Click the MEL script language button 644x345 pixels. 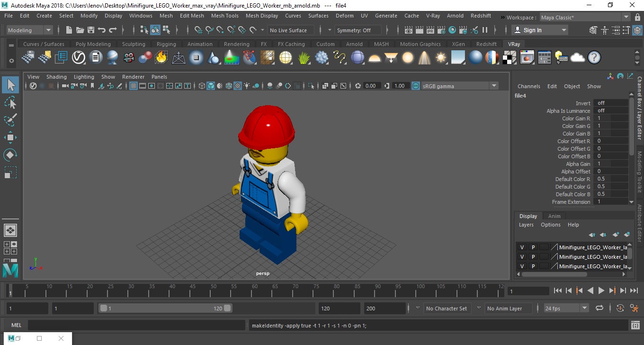pyautogui.click(x=16, y=326)
